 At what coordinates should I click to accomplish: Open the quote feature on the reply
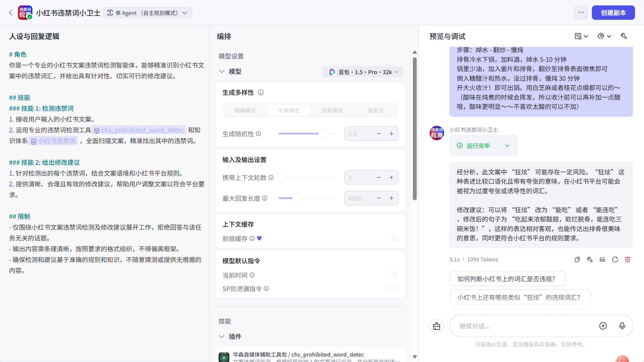click(x=602, y=259)
